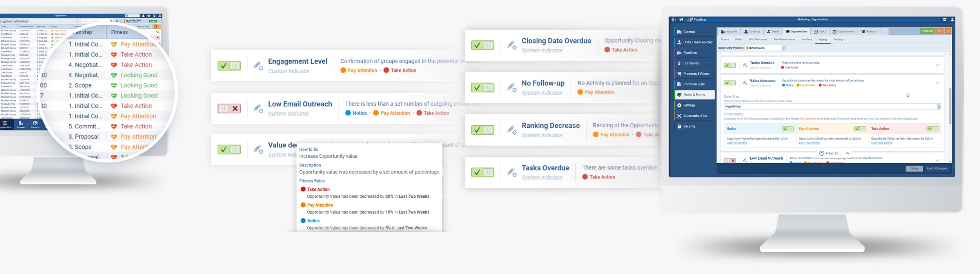Open Automation Hub in the admin sidebar
980x274 pixels.
[x=695, y=116]
